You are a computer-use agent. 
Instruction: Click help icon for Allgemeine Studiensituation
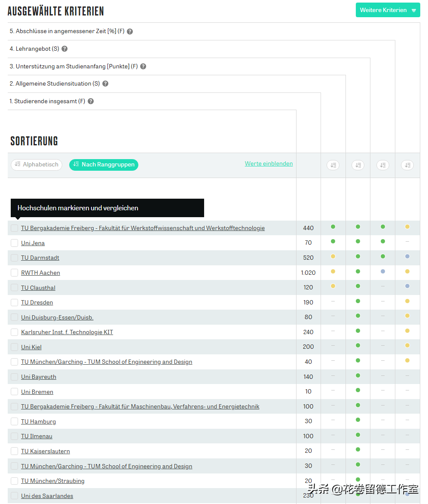pyautogui.click(x=105, y=84)
